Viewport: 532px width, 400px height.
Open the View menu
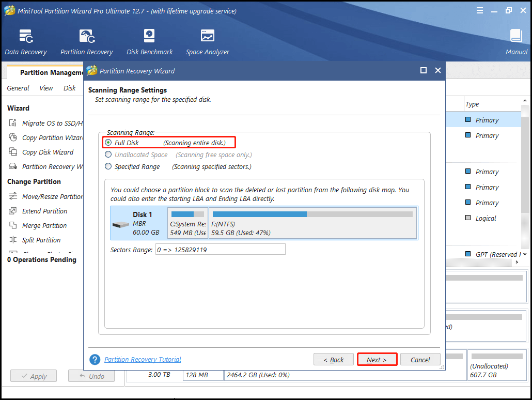(x=46, y=88)
